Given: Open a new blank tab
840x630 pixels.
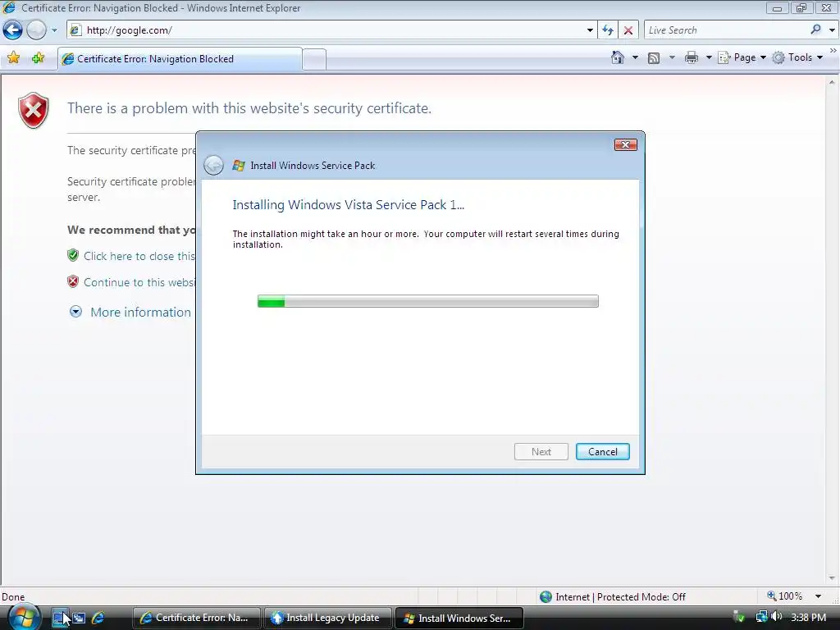Looking at the screenshot, I should click(x=314, y=59).
